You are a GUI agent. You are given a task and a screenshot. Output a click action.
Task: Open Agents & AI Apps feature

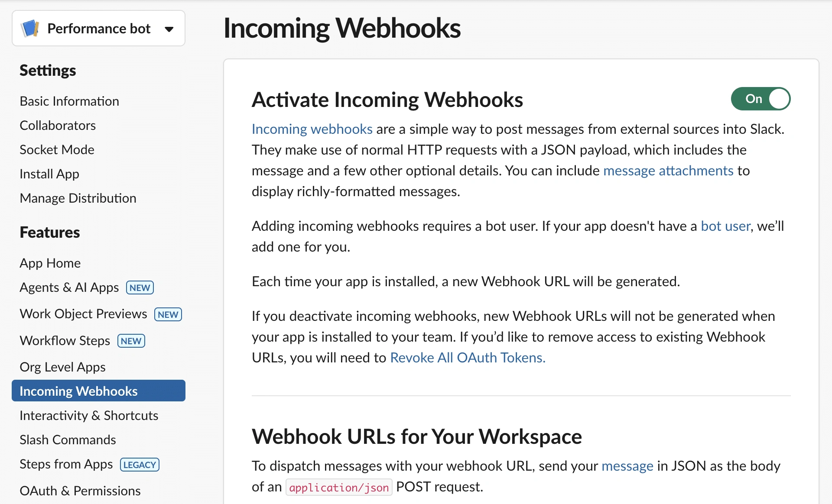(x=69, y=288)
